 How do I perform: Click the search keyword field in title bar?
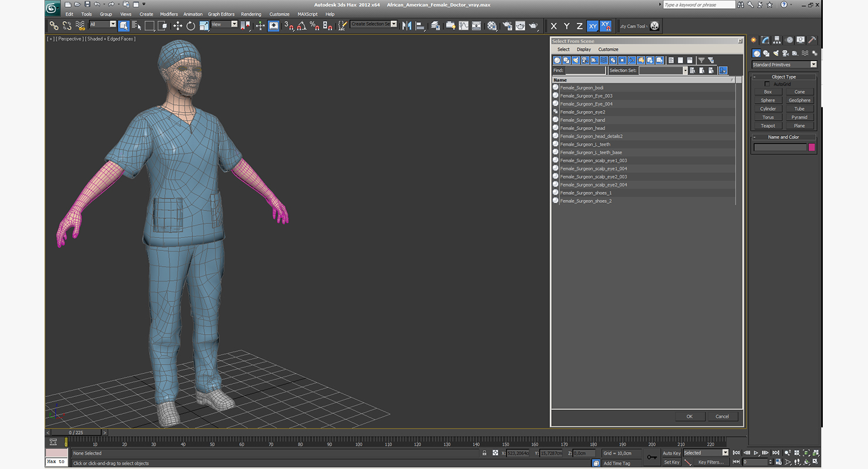(x=699, y=5)
